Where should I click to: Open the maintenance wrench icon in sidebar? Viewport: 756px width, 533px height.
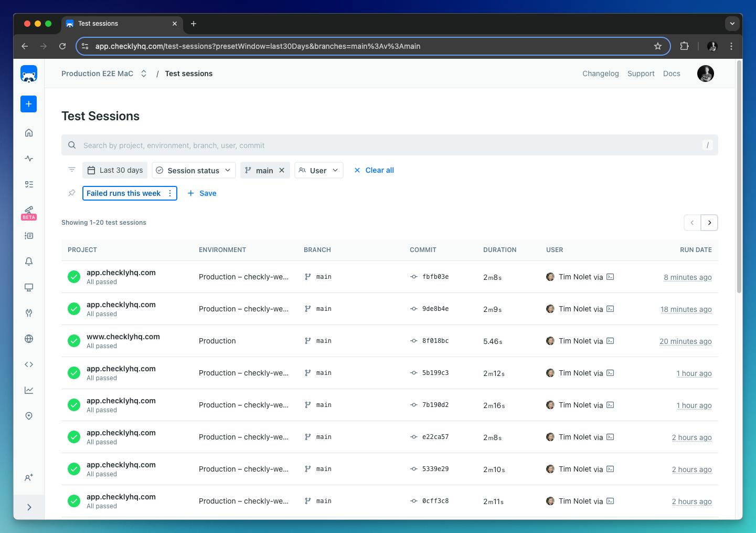pyautogui.click(x=29, y=313)
